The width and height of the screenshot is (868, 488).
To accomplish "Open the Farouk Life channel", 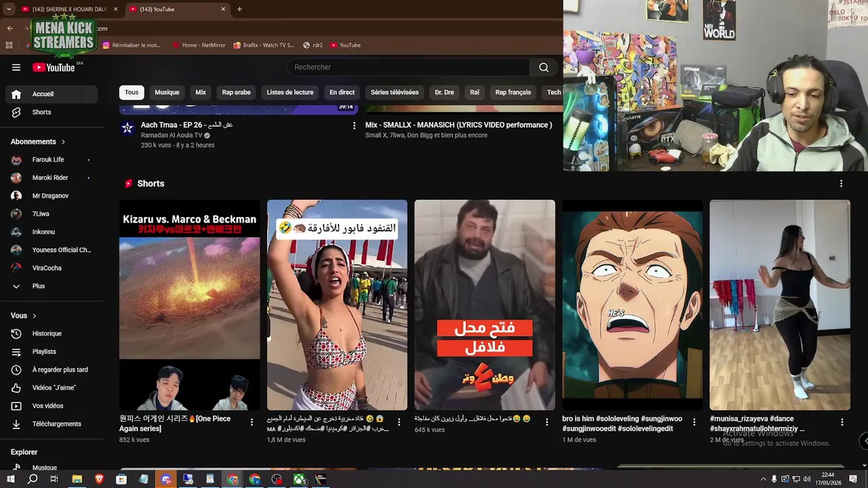I will tap(52, 160).
